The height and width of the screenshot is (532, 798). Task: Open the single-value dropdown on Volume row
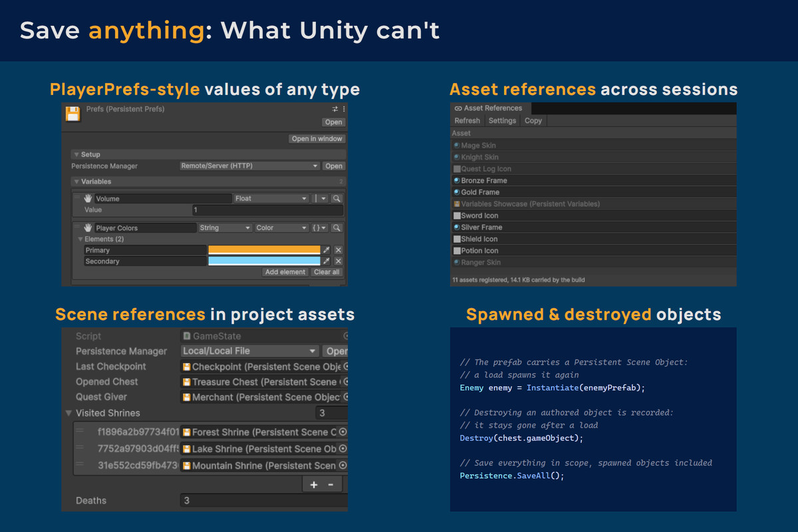tap(320, 198)
